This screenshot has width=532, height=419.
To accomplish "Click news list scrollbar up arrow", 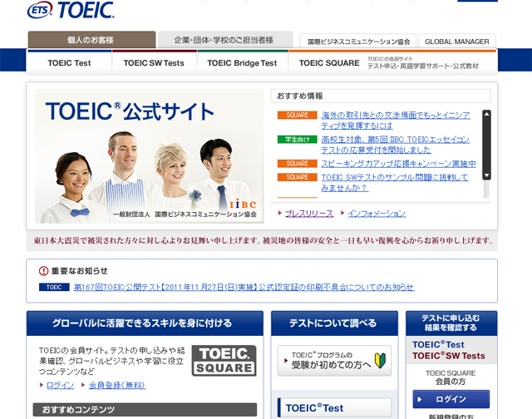I will [x=486, y=114].
